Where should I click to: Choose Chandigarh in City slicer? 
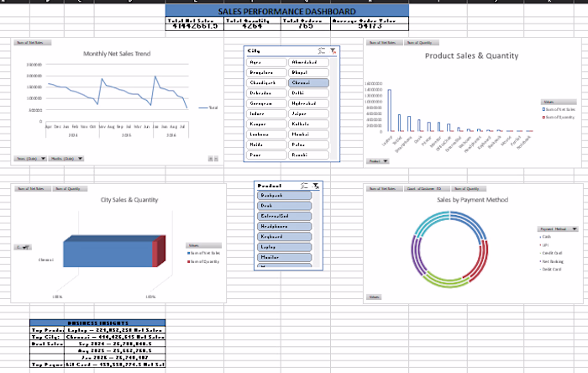tap(266, 83)
